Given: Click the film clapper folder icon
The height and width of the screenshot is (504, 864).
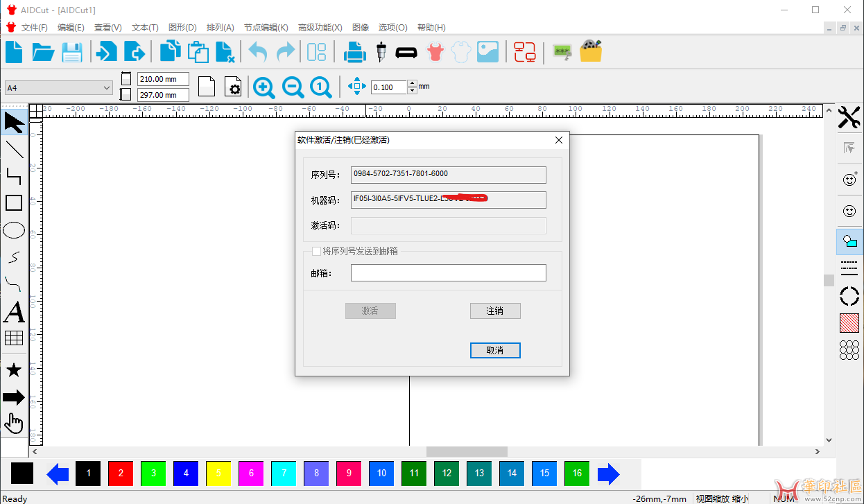Looking at the screenshot, I should (x=590, y=52).
